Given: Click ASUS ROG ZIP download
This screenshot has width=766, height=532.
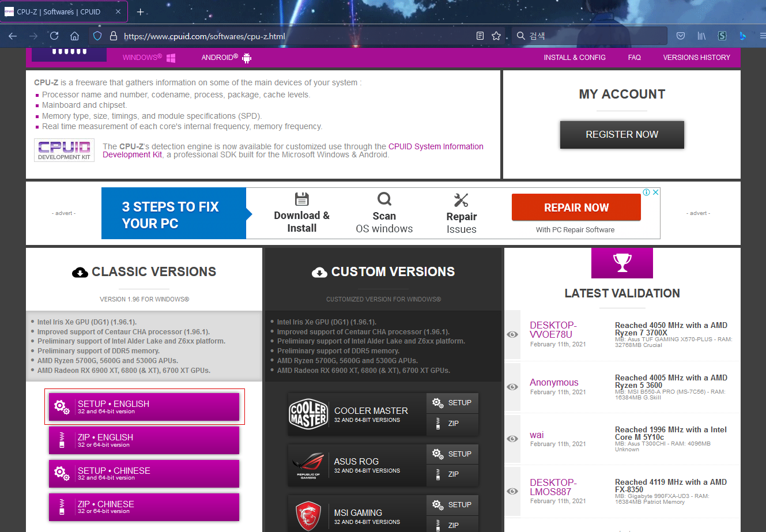Looking at the screenshot, I should point(452,474).
